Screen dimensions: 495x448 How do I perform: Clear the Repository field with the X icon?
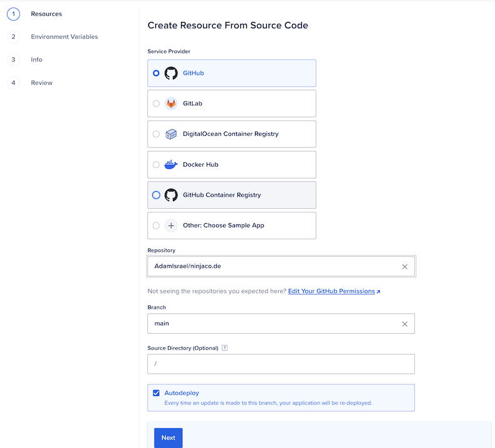coord(405,267)
